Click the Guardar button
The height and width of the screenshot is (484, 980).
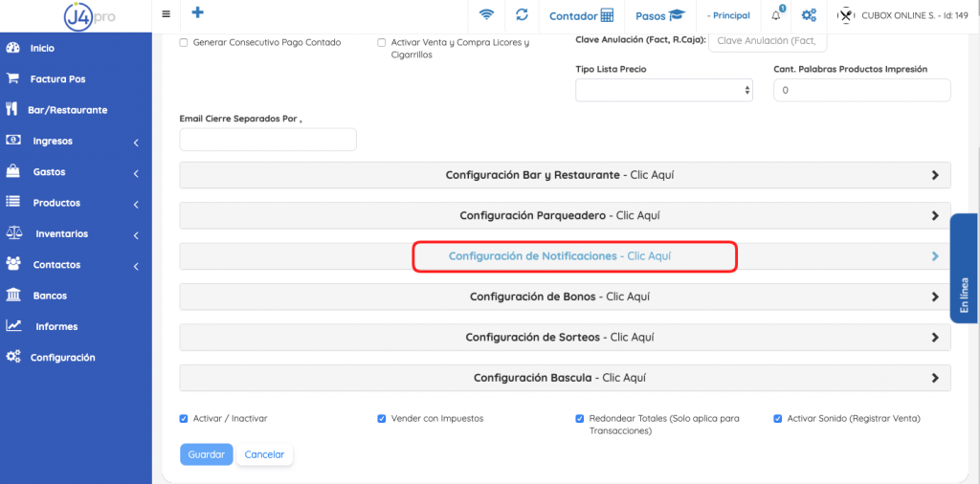[206, 454]
